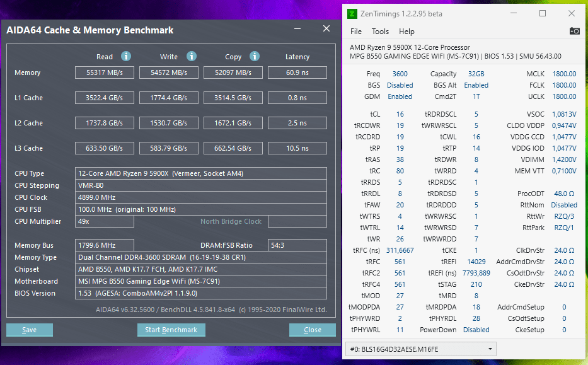The height and width of the screenshot is (365, 588).
Task: Click the ProcODT value 48.0 Ω
Action: tap(564, 194)
